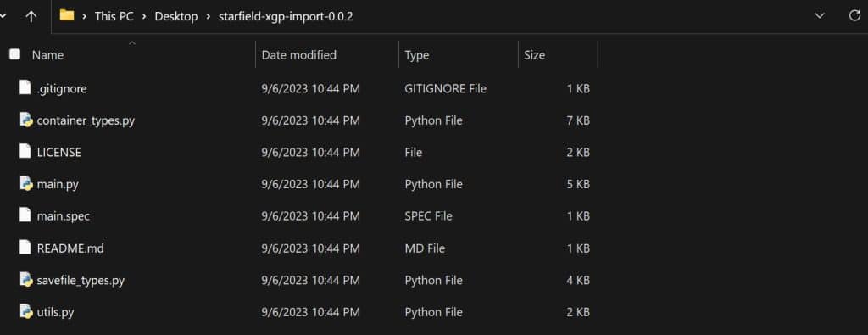This screenshot has width=868, height=335.
Task: Click the Up arrow navigation button
Action: [31, 16]
